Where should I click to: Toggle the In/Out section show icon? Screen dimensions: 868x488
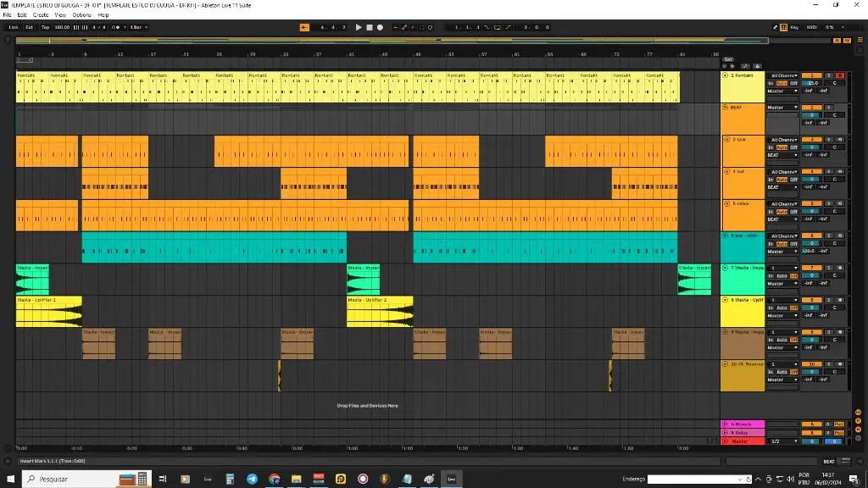858,413
